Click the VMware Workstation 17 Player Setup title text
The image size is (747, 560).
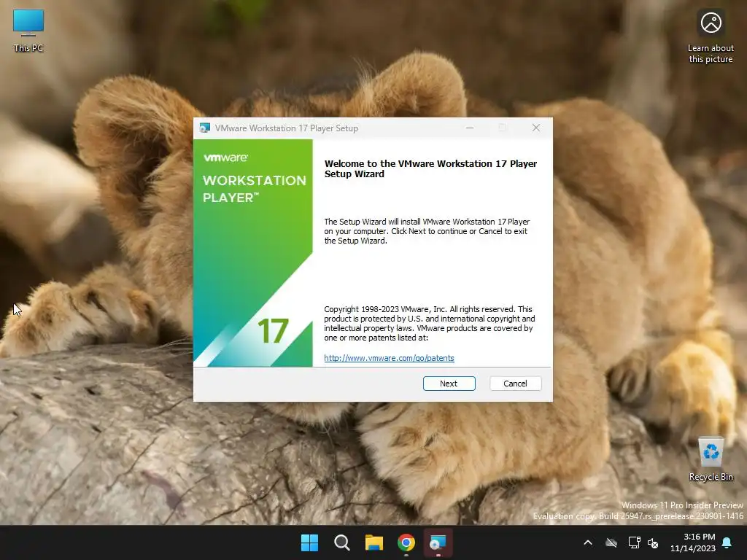click(286, 128)
